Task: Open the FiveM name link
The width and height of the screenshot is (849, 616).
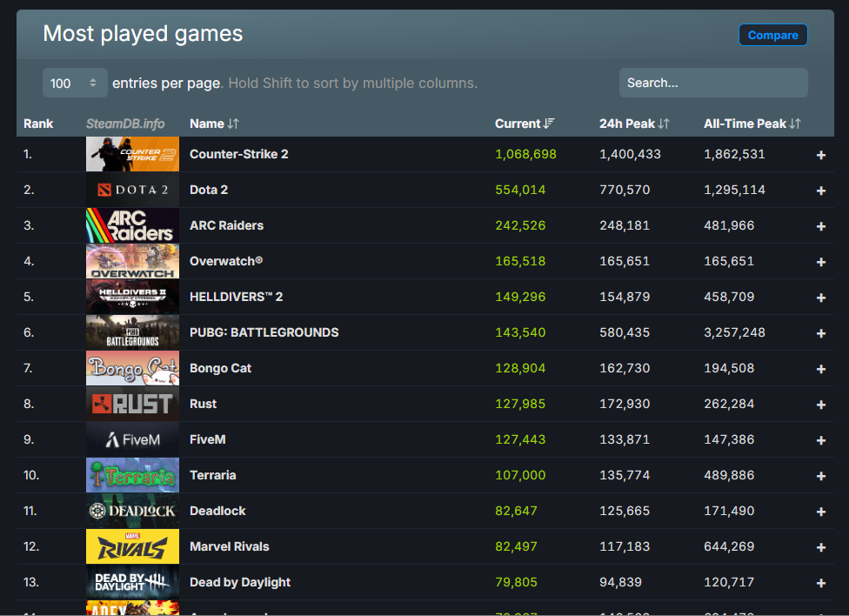Action: (207, 439)
